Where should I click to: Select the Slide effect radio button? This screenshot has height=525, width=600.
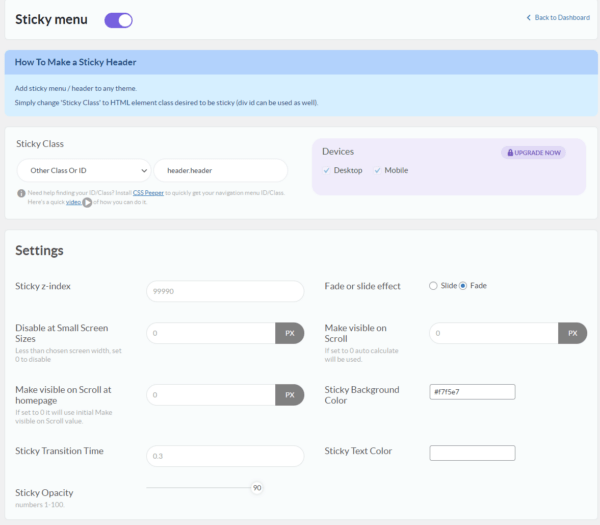433,286
